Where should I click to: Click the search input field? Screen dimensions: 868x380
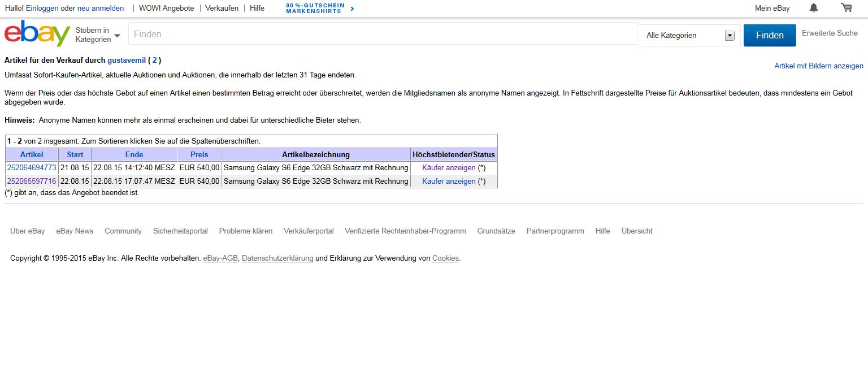tap(383, 34)
